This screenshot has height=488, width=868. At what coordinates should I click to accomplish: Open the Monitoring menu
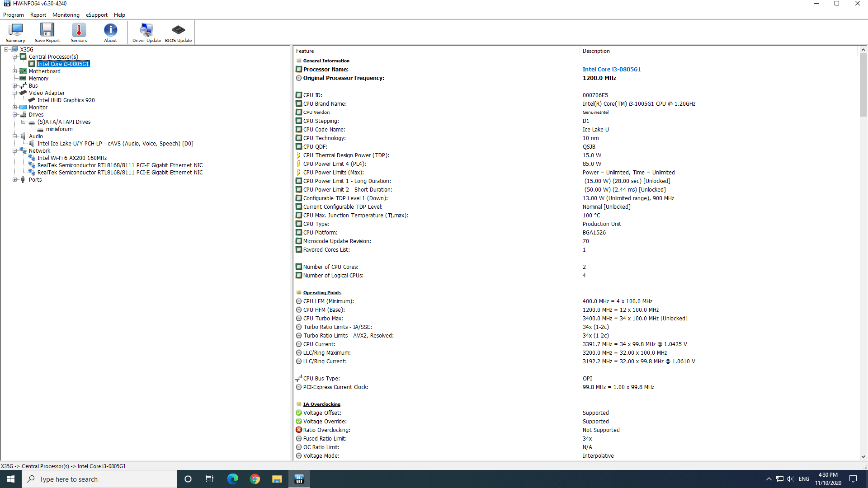66,15
